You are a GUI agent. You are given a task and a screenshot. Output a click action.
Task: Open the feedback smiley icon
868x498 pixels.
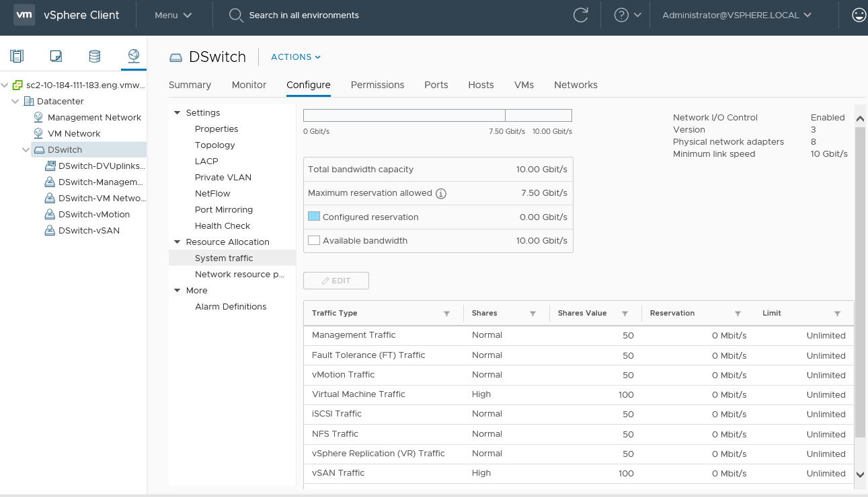coord(859,15)
